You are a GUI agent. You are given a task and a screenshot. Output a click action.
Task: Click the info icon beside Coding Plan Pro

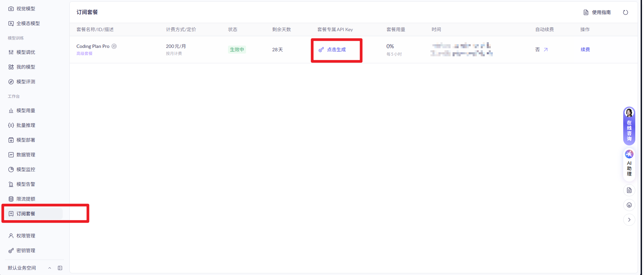click(114, 46)
